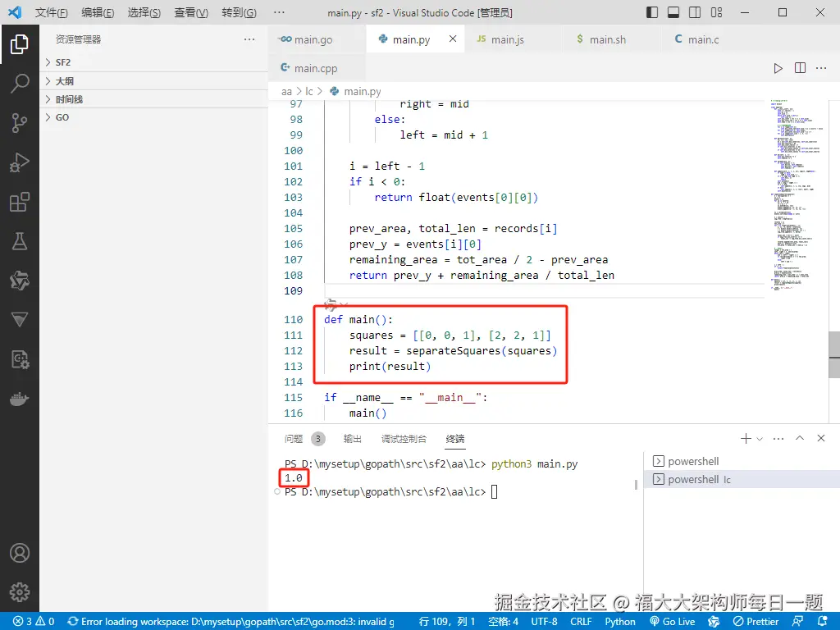Click the code minimap preview
Image resolution: width=840 pixels, height=630 pixels.
(x=795, y=195)
